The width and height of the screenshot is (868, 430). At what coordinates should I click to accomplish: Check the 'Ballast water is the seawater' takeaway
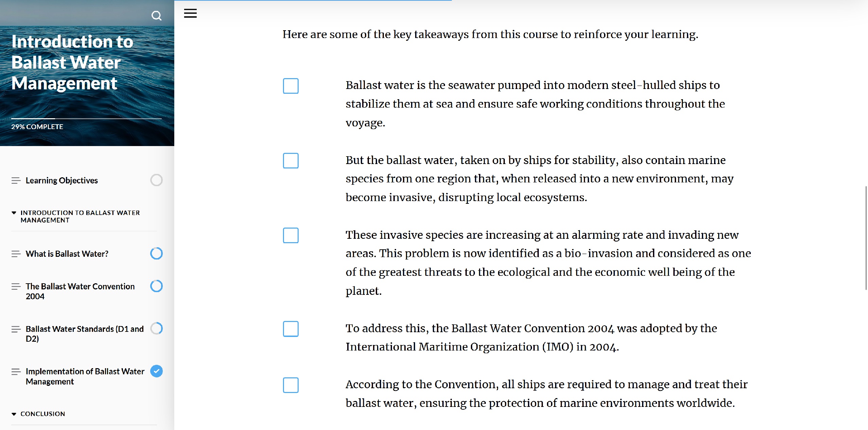(290, 86)
